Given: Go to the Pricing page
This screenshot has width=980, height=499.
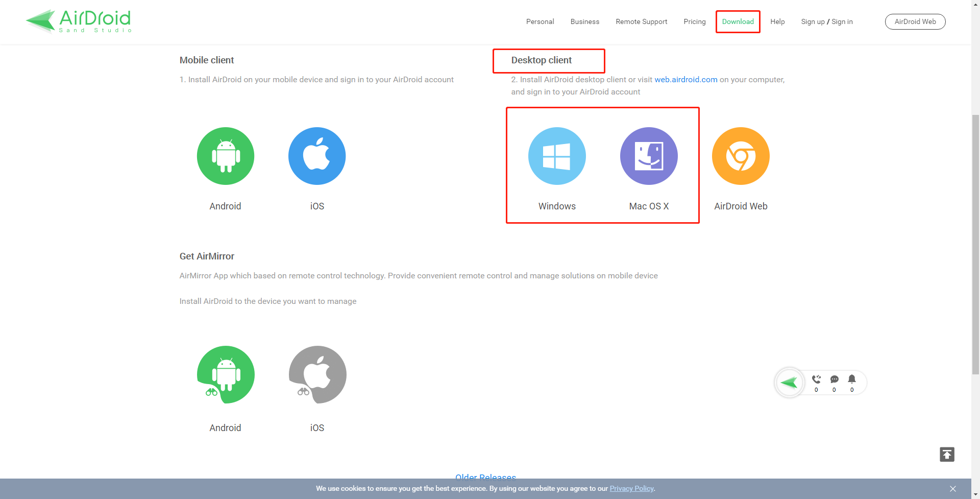Looking at the screenshot, I should [695, 21].
